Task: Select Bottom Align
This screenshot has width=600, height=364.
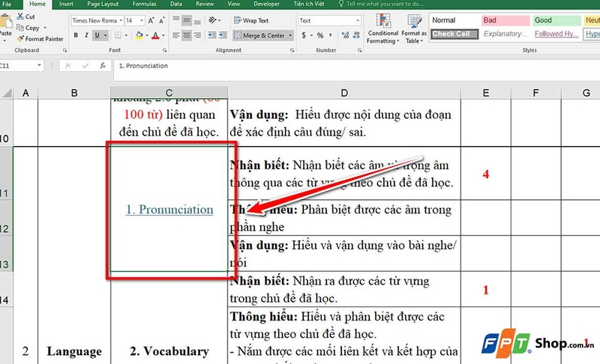Action: pyautogui.click(x=197, y=20)
